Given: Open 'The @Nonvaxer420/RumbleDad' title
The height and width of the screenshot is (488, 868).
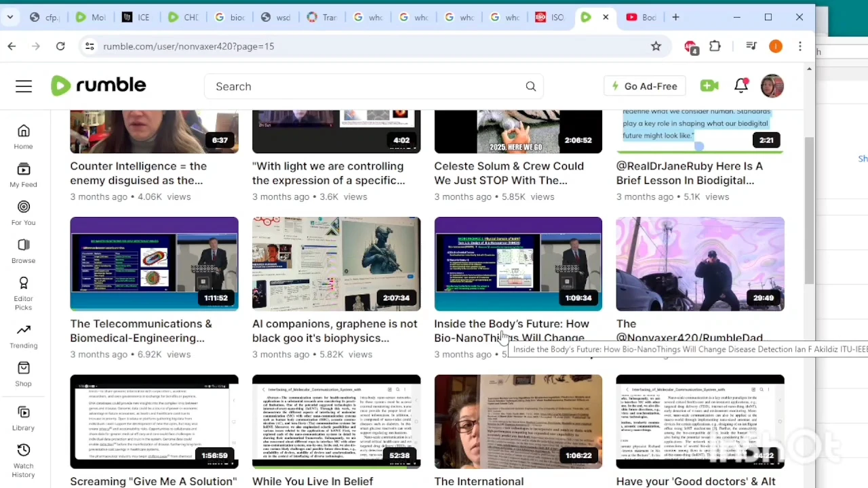Looking at the screenshot, I should [690, 331].
